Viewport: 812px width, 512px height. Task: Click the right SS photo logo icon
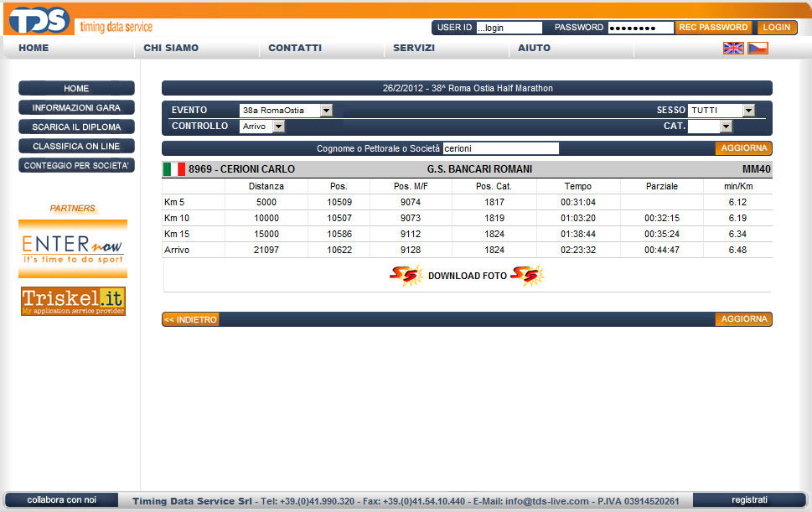[x=527, y=276]
